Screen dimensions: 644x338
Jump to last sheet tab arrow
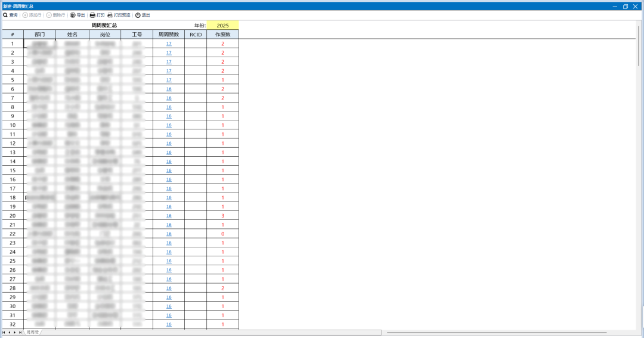20,333
